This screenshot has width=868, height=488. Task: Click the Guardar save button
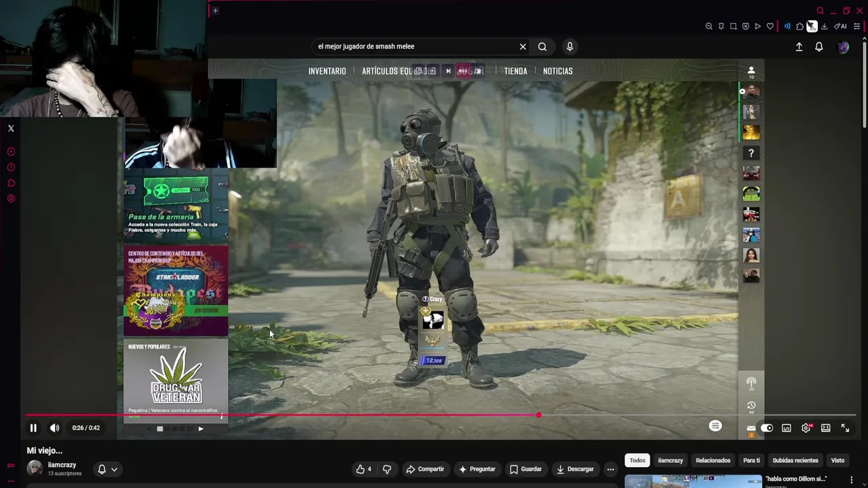pyautogui.click(x=526, y=469)
